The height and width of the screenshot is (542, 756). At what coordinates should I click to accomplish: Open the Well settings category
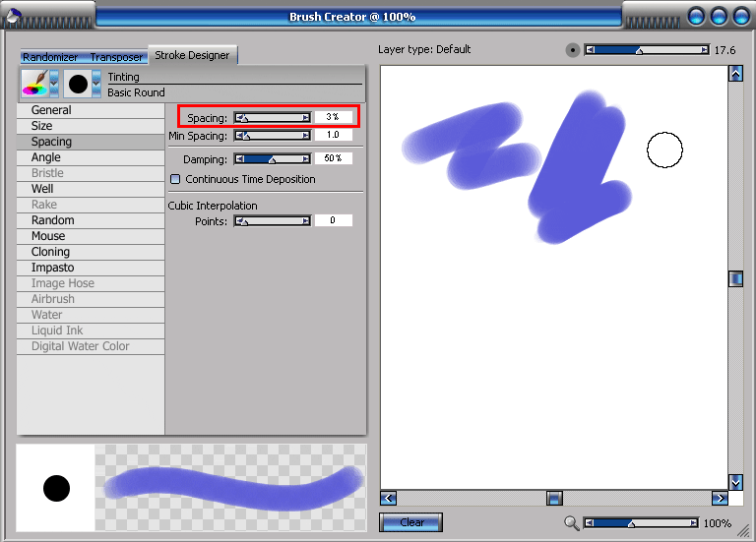[91, 189]
